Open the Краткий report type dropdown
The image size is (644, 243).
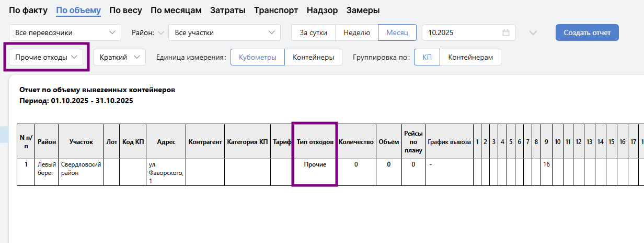119,57
